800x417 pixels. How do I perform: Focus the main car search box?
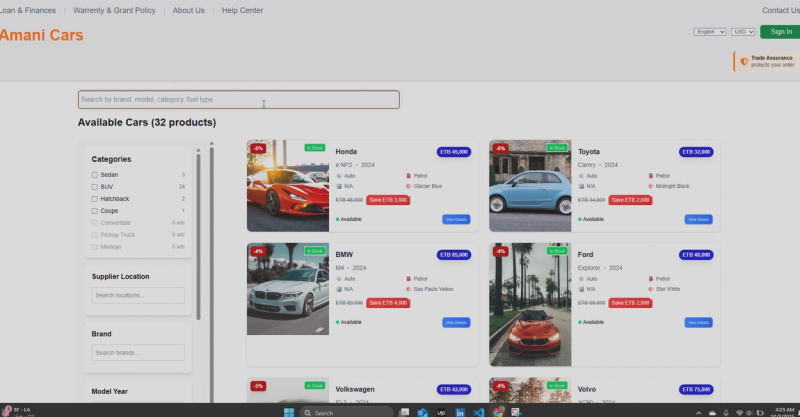238,100
